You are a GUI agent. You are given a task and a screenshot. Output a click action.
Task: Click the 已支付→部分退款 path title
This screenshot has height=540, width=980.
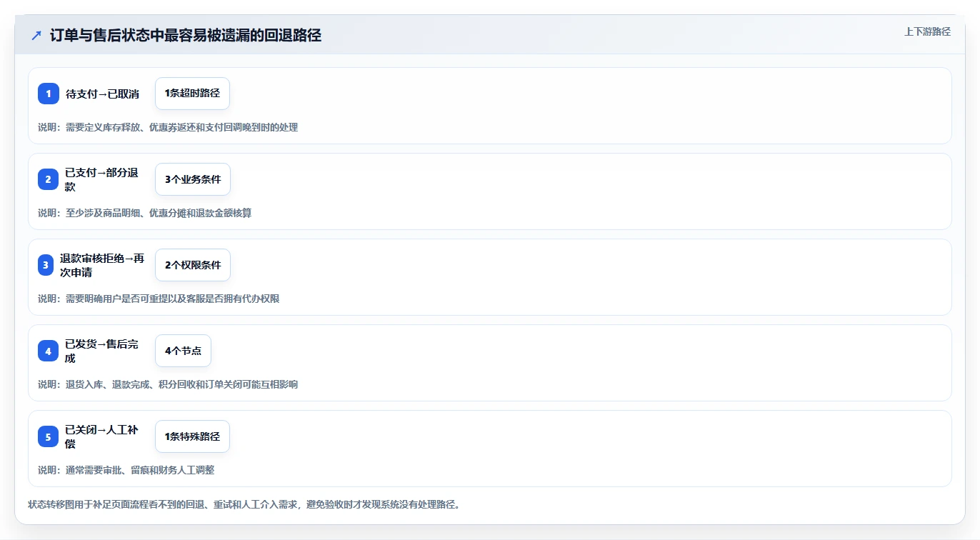[x=102, y=179]
